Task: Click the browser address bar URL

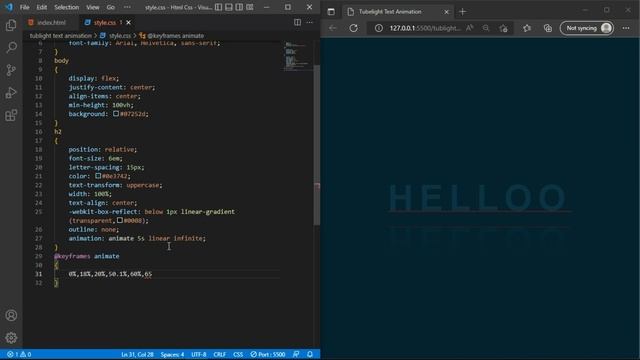Action: tap(424, 28)
